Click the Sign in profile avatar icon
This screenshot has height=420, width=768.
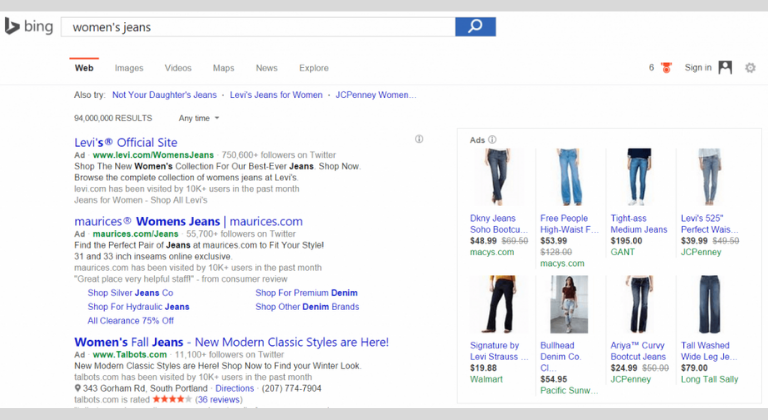click(725, 68)
